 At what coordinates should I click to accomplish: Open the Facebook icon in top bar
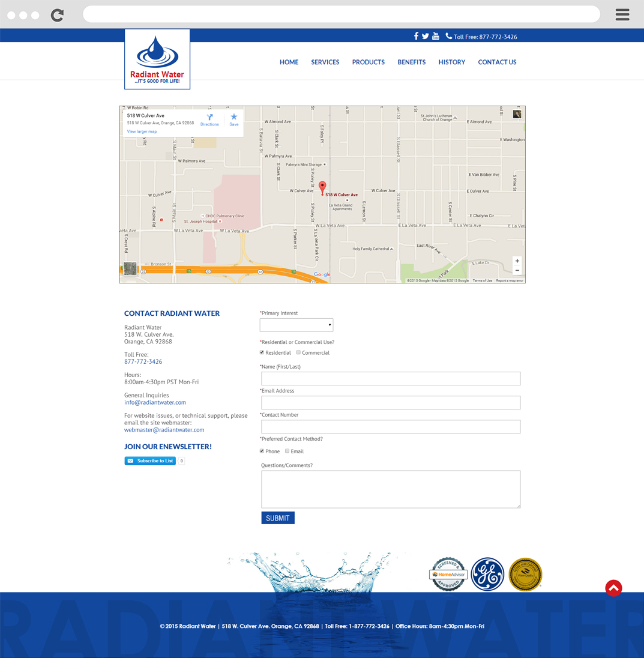pyautogui.click(x=416, y=37)
